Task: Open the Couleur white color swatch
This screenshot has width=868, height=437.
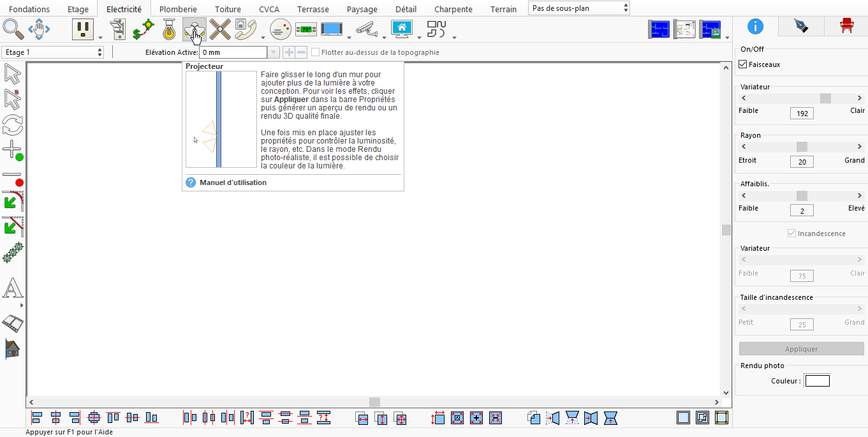Action: click(x=817, y=381)
